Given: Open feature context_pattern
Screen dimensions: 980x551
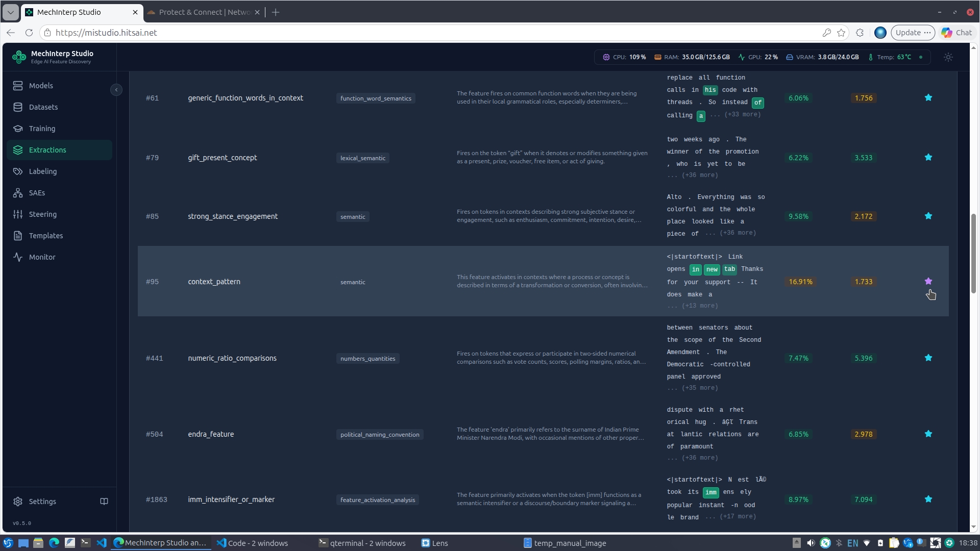Looking at the screenshot, I should click(x=214, y=282).
